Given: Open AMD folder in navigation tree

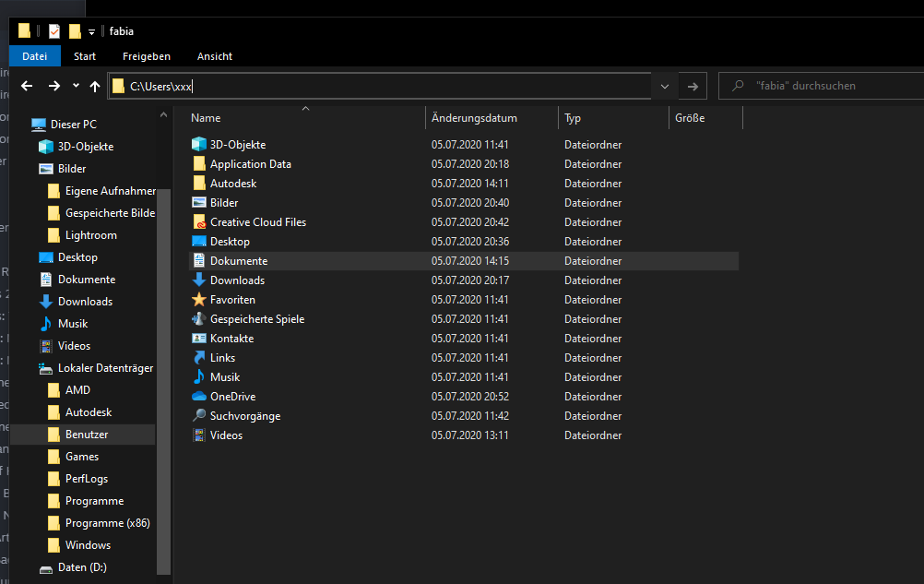Looking at the screenshot, I should point(77,390).
